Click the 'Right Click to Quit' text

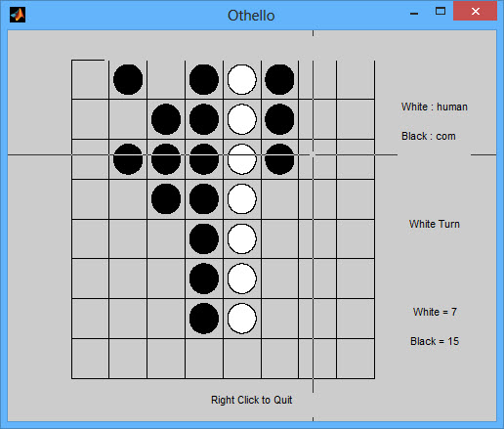[x=251, y=400]
